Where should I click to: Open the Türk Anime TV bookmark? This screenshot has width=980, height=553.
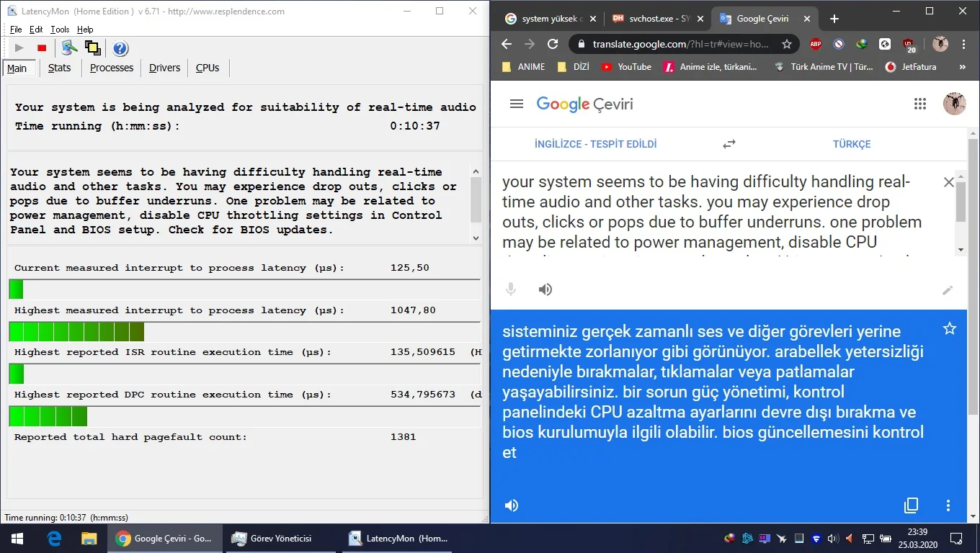823,67
